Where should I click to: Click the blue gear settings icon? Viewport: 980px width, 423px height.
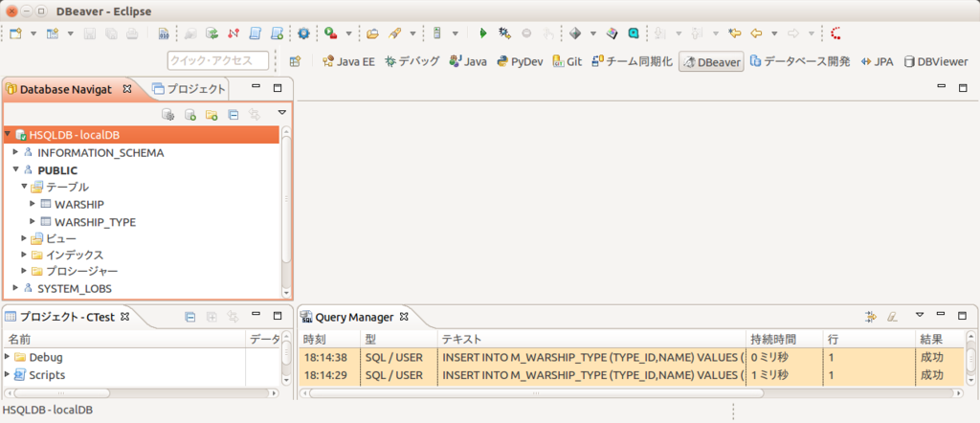click(303, 33)
